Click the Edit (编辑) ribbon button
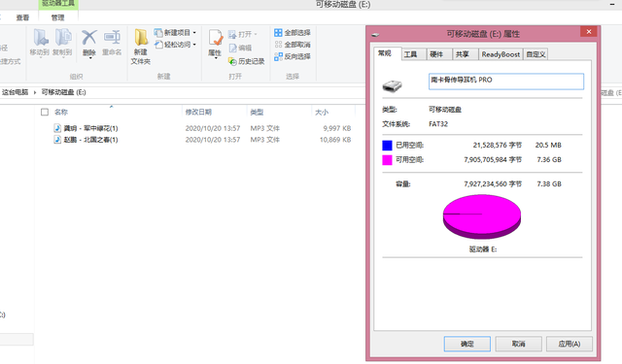This screenshot has width=622, height=364. (240, 48)
